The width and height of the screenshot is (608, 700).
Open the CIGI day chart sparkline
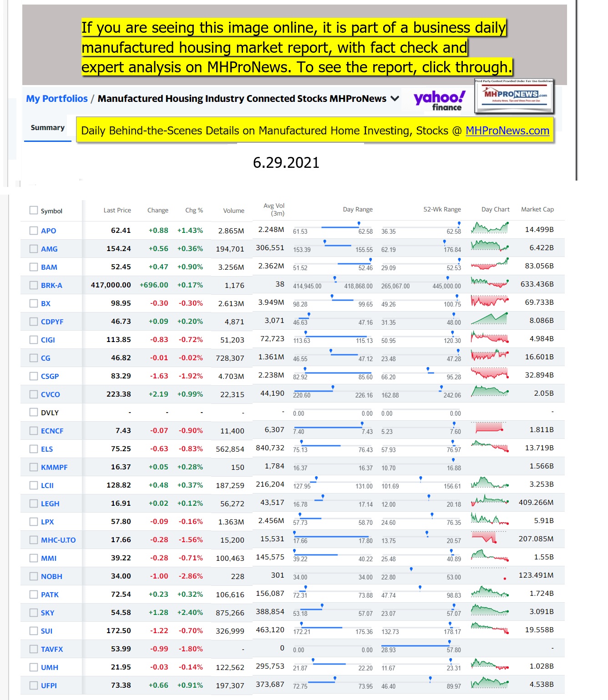point(490,337)
